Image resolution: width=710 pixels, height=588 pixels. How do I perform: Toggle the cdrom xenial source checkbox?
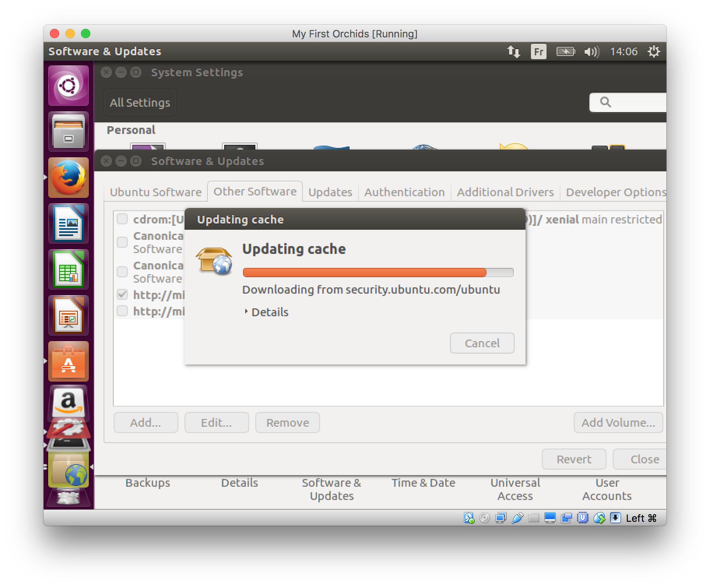click(x=122, y=219)
